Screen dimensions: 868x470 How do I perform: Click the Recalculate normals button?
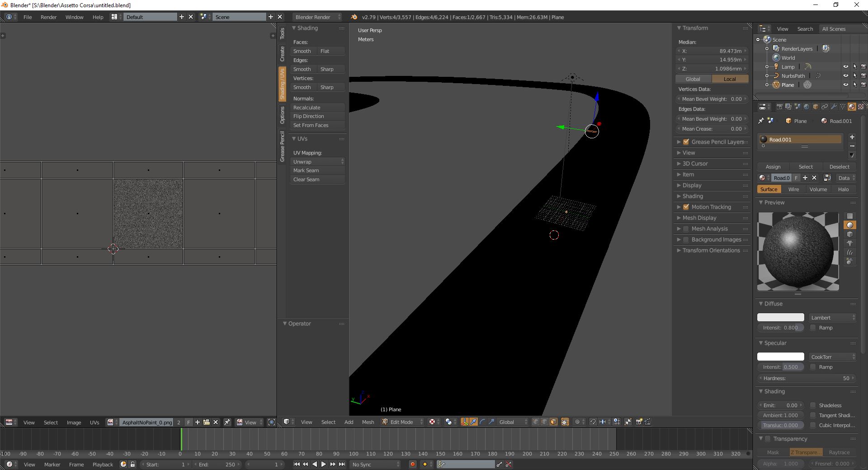coord(318,107)
